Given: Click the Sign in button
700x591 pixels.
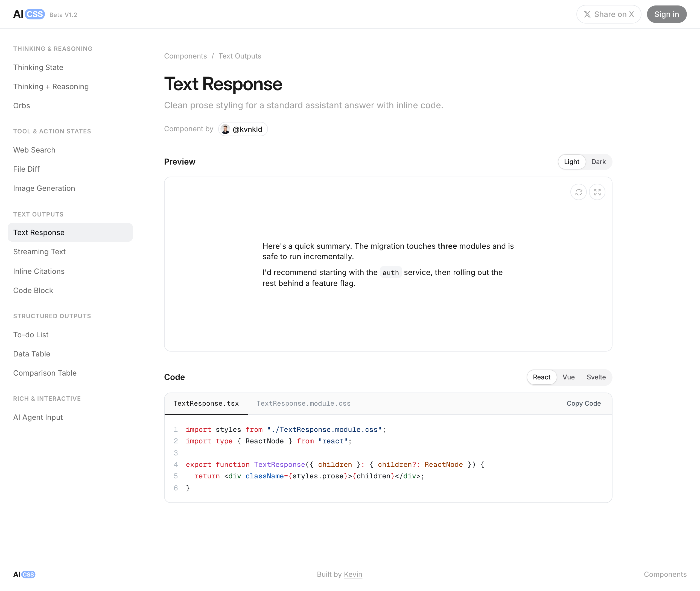Looking at the screenshot, I should point(666,14).
